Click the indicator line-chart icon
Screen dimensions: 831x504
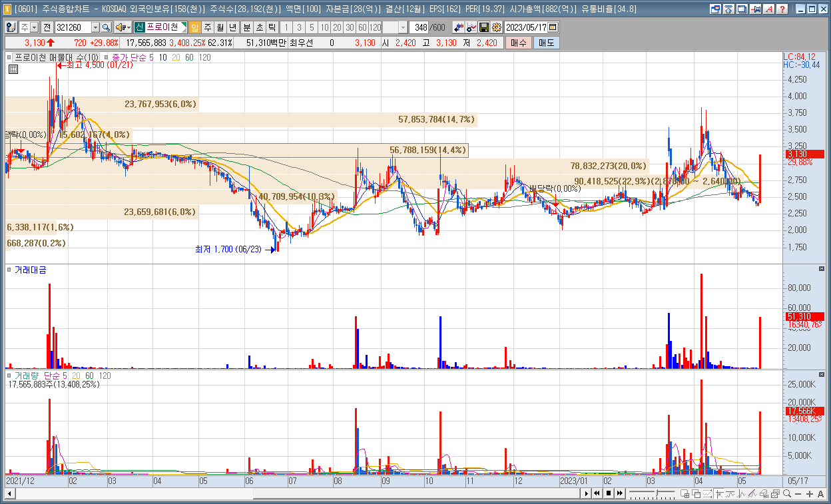click(471, 27)
